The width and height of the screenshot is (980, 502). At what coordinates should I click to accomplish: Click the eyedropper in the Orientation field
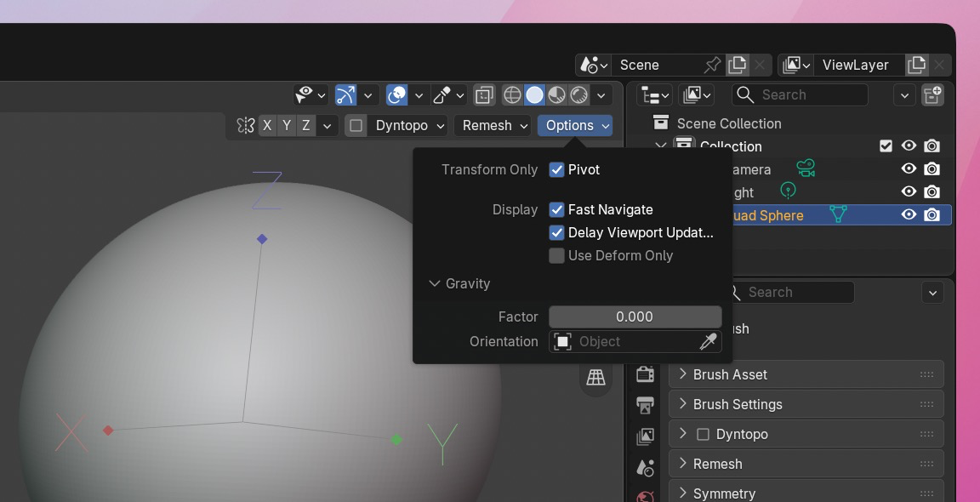coord(708,341)
